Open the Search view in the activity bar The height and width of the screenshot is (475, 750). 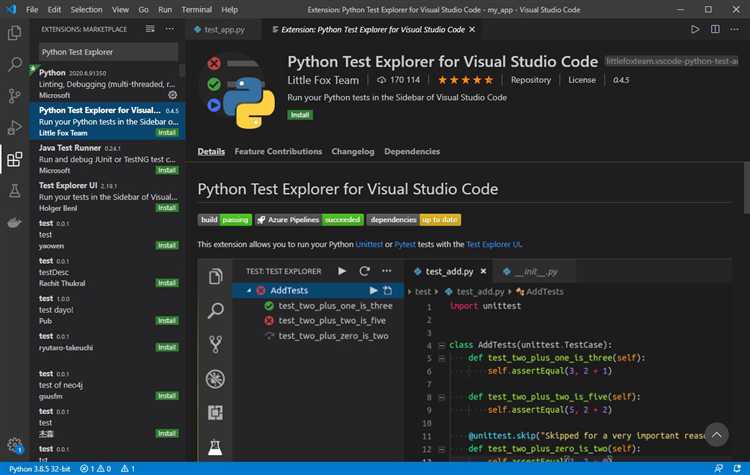(x=14, y=64)
